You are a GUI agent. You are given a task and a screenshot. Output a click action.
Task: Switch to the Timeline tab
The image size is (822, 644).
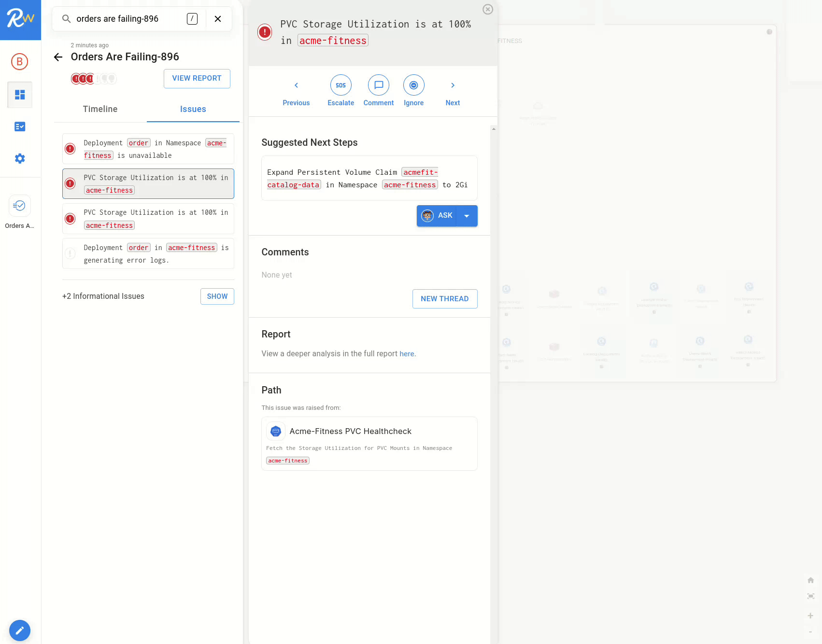(x=100, y=109)
